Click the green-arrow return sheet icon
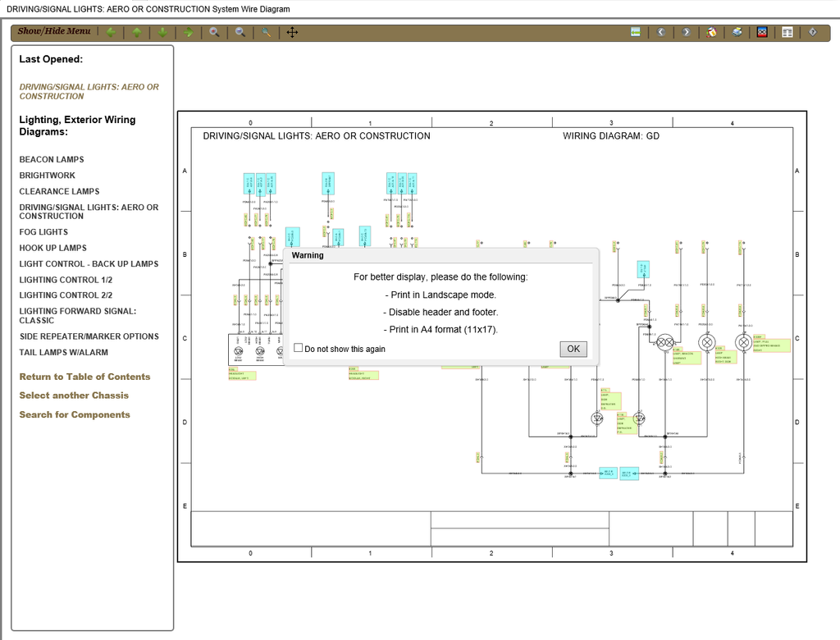This screenshot has height=640, width=840. click(x=636, y=32)
